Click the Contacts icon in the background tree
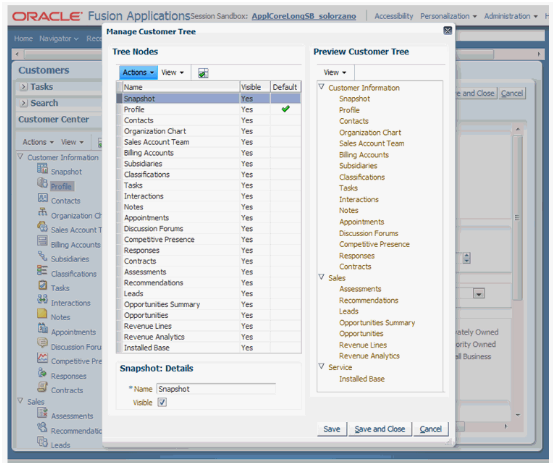This screenshot has width=555, height=465. point(42,198)
